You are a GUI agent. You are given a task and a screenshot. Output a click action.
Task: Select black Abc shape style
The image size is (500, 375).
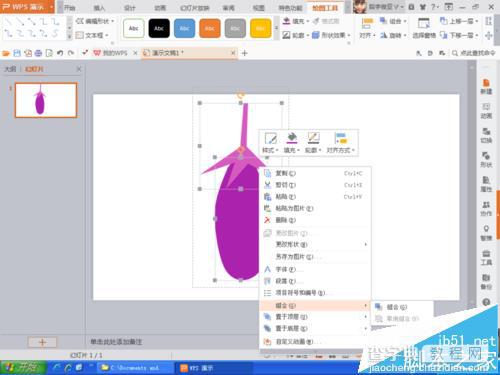click(x=159, y=28)
